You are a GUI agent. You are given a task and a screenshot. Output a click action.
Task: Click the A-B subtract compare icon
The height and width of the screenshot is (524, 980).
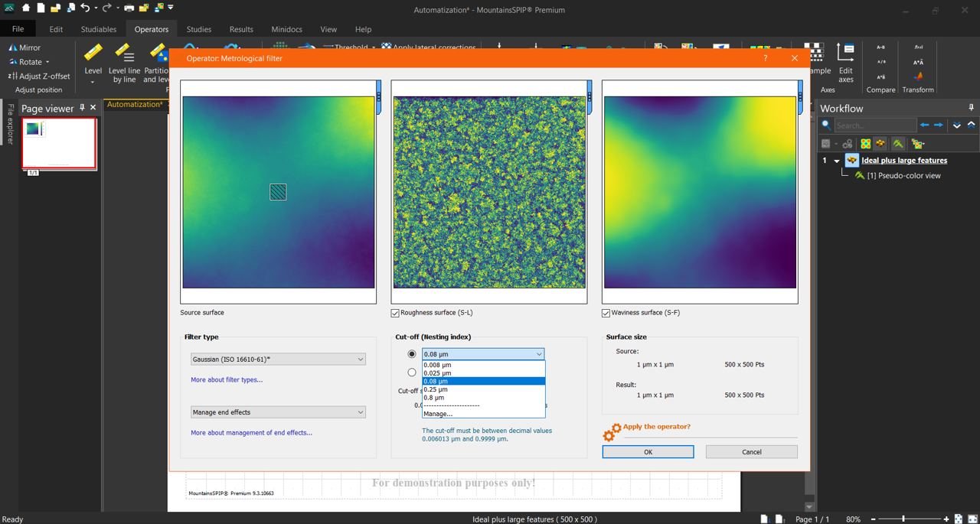click(x=880, y=47)
